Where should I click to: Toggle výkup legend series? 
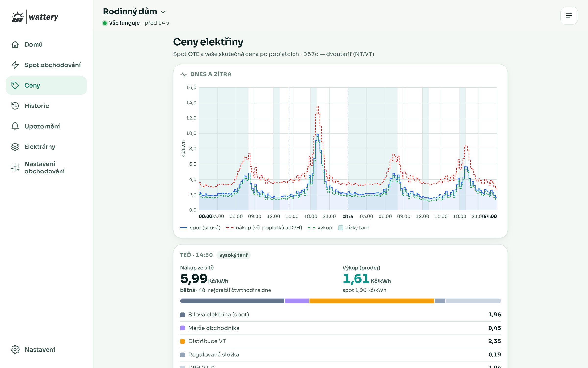[320, 228]
